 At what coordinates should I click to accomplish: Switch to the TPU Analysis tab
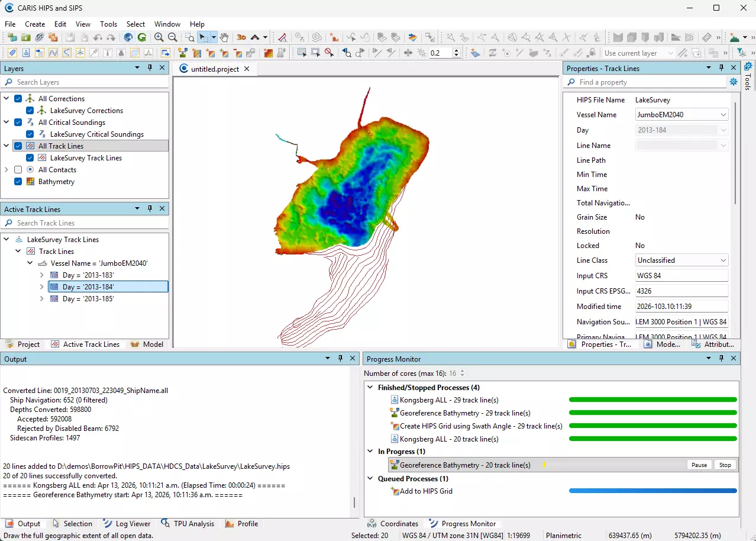click(x=188, y=524)
